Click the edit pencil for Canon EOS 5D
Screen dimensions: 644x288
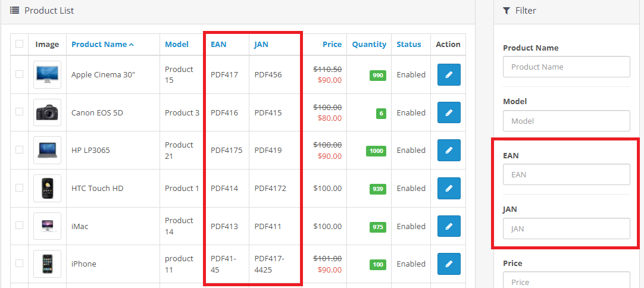[449, 112]
